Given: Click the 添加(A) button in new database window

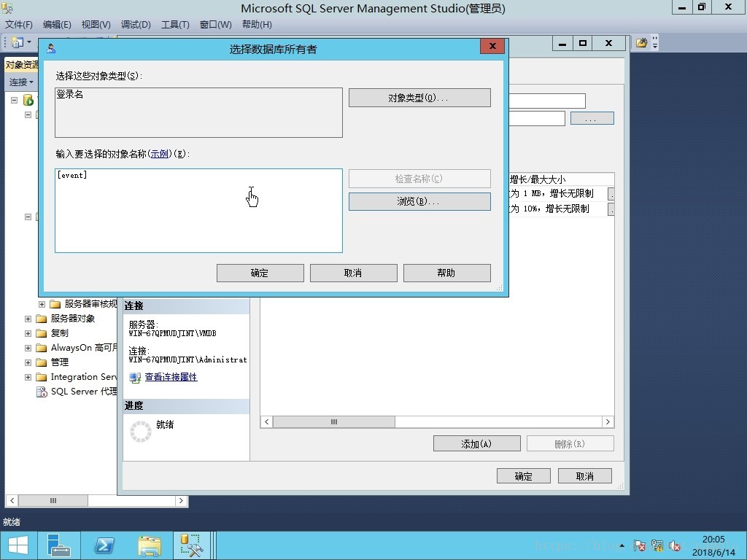Looking at the screenshot, I should [x=477, y=444].
